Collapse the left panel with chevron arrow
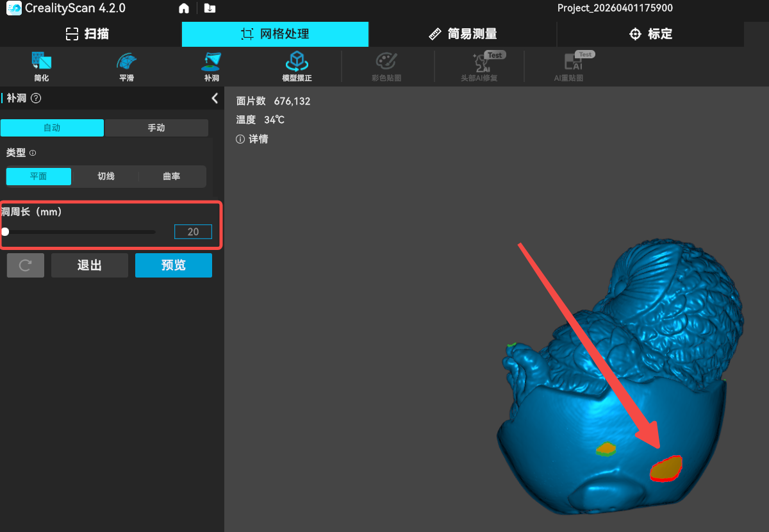Viewport: 769px width, 532px height. point(215,98)
